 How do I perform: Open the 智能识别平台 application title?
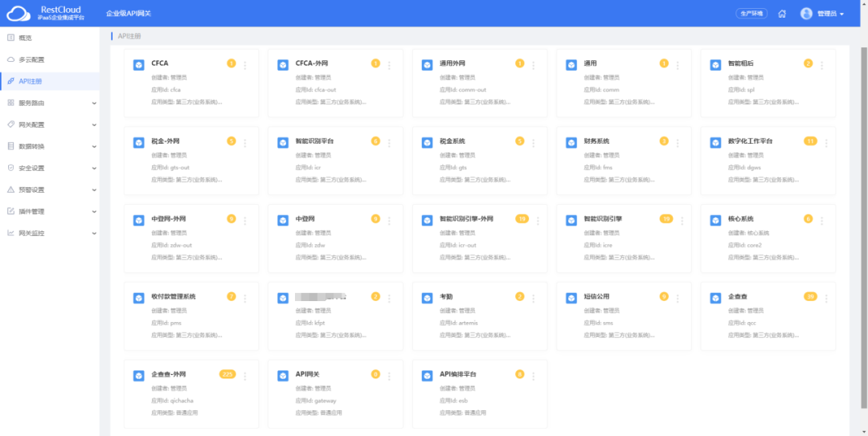point(314,141)
